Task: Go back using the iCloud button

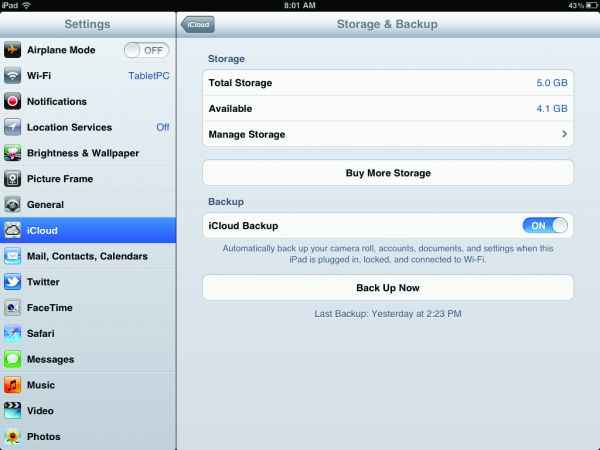Action: click(x=197, y=24)
